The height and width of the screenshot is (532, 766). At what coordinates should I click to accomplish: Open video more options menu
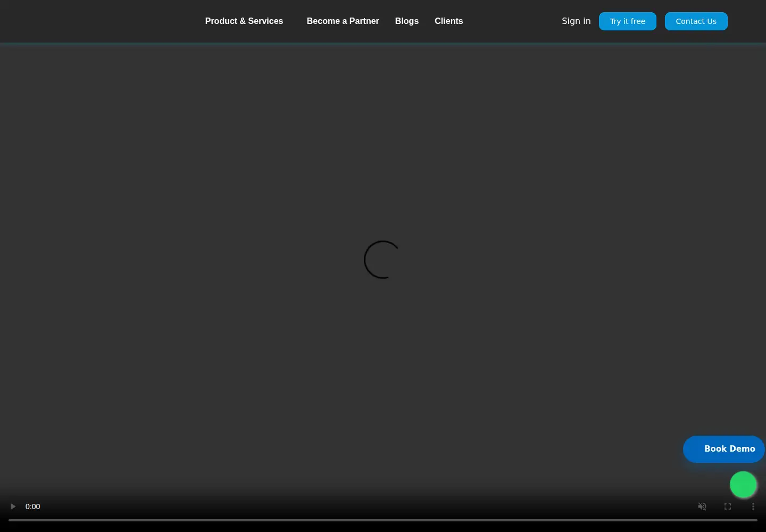753,506
